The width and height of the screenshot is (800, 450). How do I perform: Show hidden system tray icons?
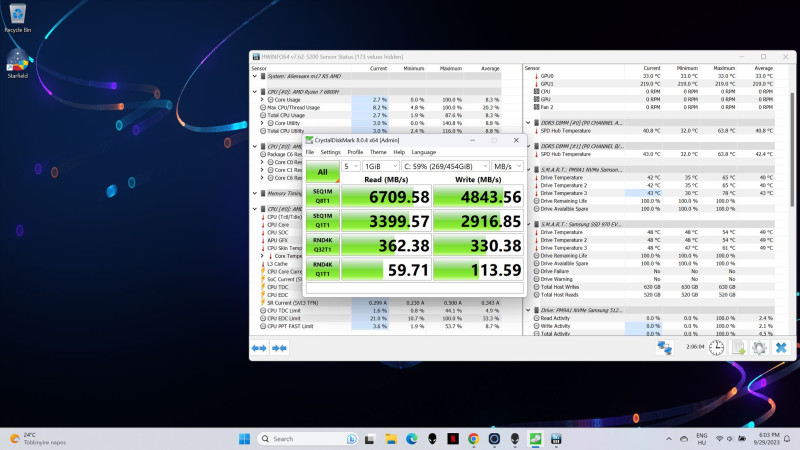point(669,439)
